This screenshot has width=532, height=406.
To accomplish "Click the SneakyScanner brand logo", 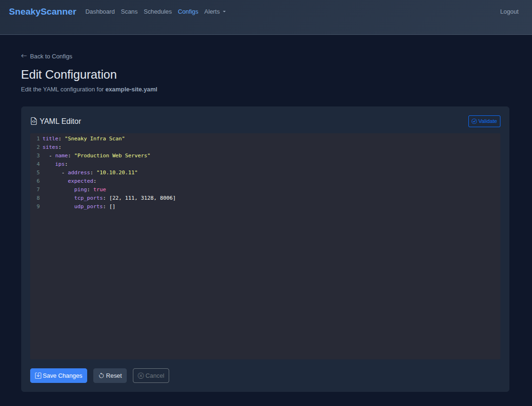I will [42, 12].
